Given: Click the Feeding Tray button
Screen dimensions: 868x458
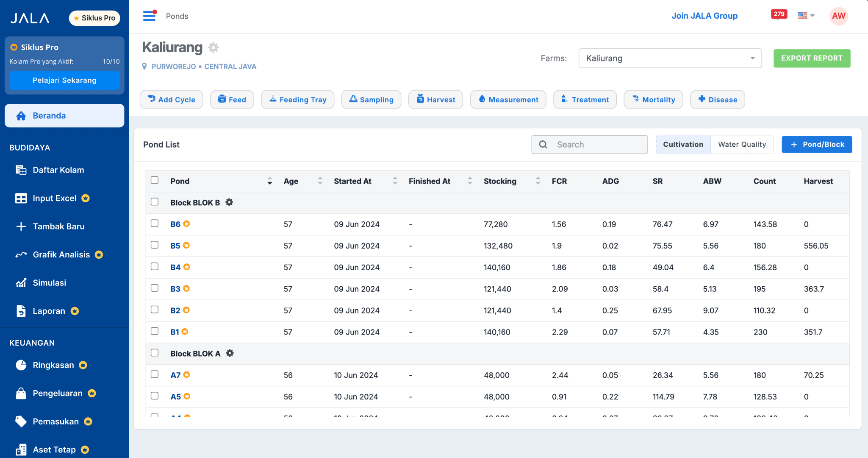Looking at the screenshot, I should (298, 100).
